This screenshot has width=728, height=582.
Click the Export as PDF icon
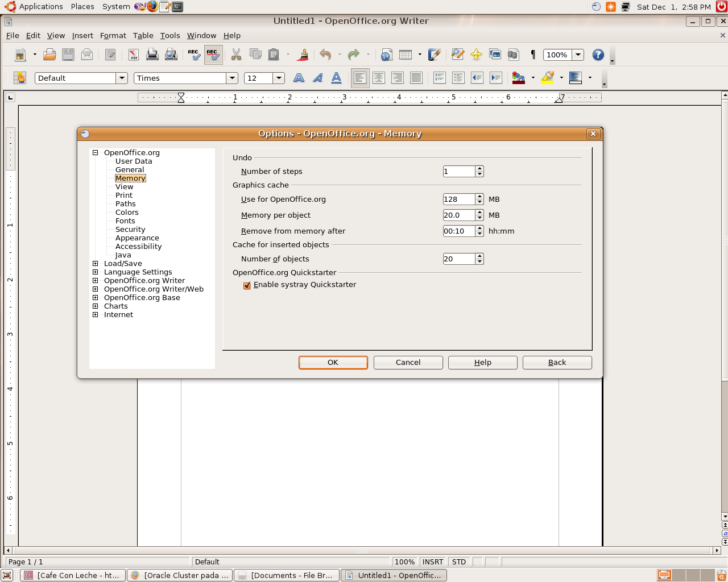pos(134,55)
